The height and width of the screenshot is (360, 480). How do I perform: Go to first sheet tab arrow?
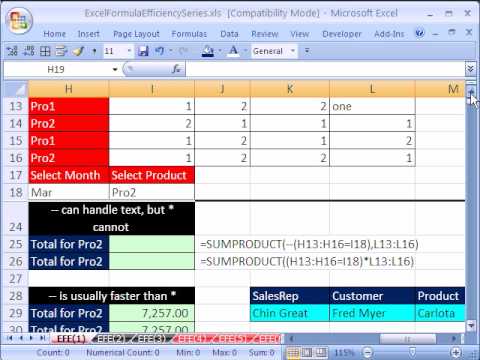(10, 338)
